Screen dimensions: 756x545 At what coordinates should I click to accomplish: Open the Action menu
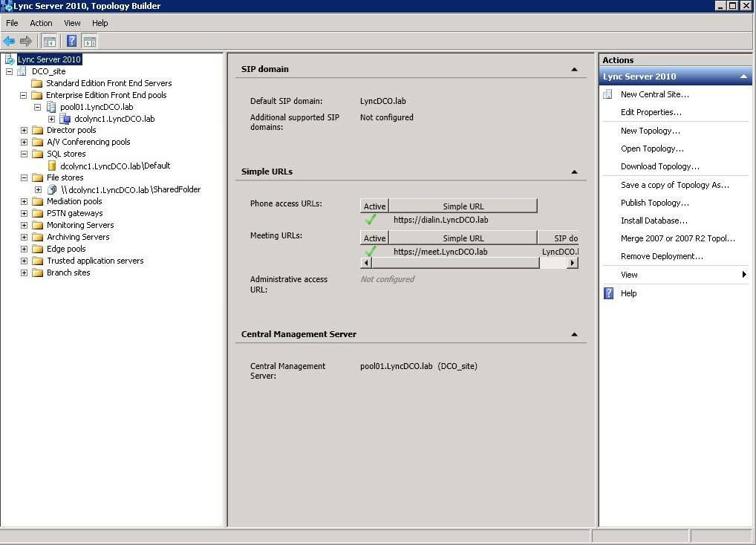41,23
